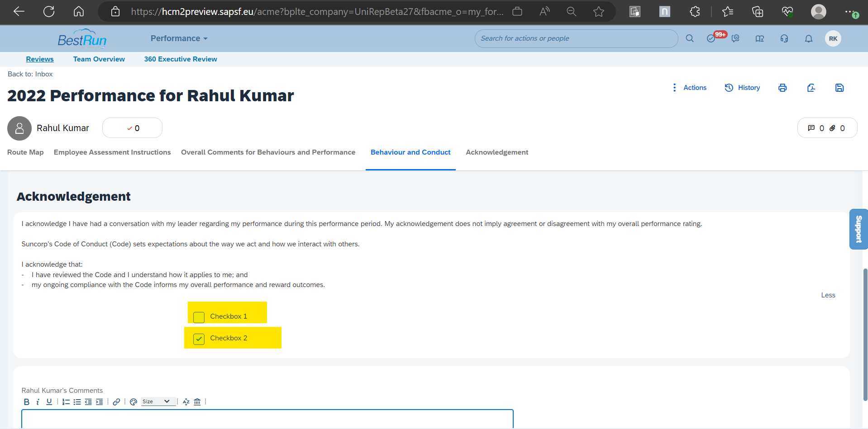
Task: Open the RK user profile avatar
Action: point(833,38)
